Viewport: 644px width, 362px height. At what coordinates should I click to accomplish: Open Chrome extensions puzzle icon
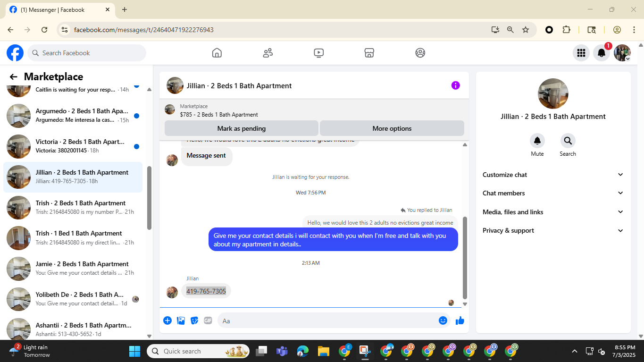pyautogui.click(x=566, y=30)
